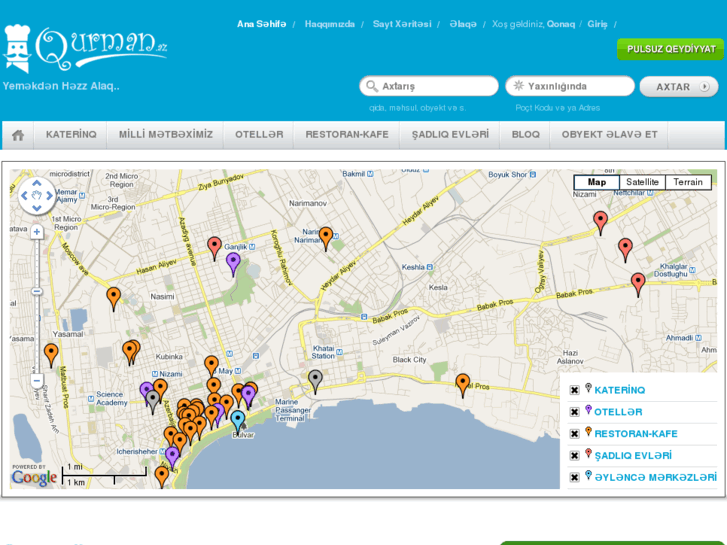Click the OTELLƏR legend link

pyautogui.click(x=618, y=412)
